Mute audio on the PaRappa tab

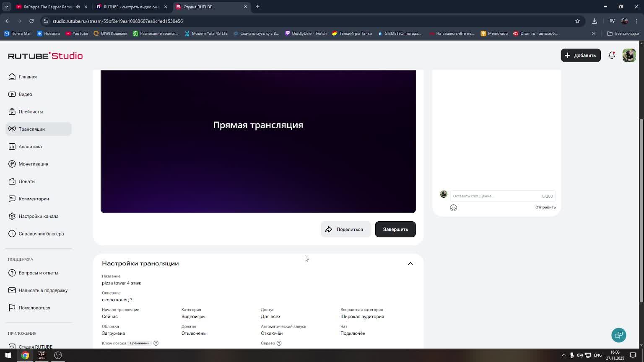click(78, 7)
